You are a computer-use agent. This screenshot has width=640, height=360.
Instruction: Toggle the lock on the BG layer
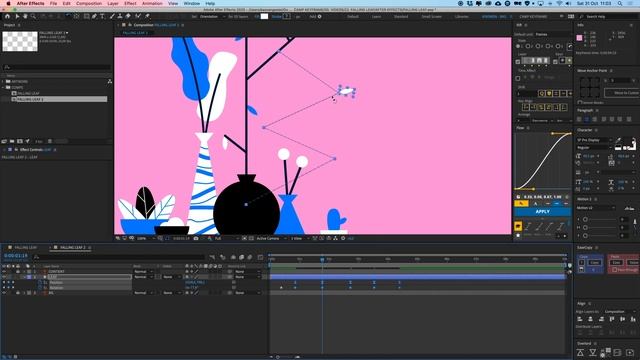tap(18, 293)
